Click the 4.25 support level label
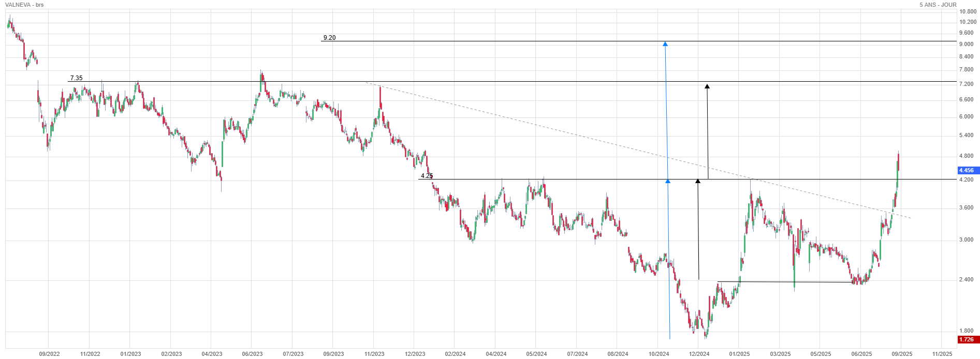 coord(427,176)
